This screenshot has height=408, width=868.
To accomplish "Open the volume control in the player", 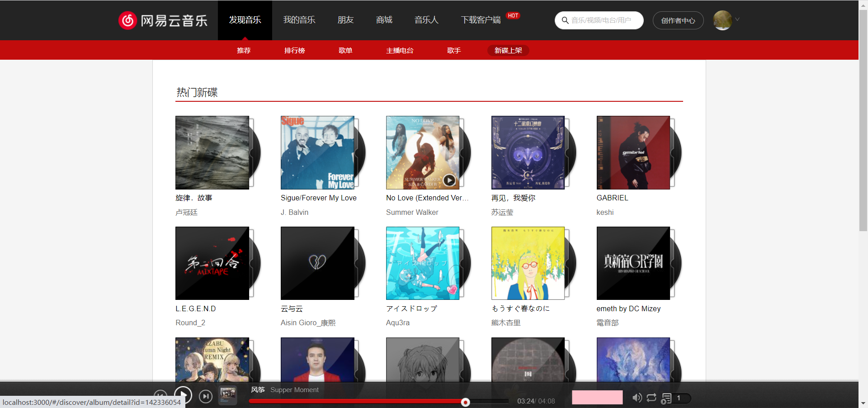I will point(637,398).
